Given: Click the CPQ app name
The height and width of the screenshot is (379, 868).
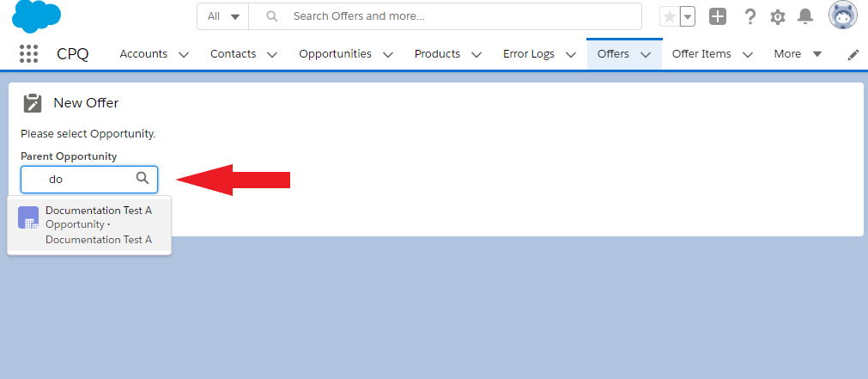Looking at the screenshot, I should tap(72, 54).
